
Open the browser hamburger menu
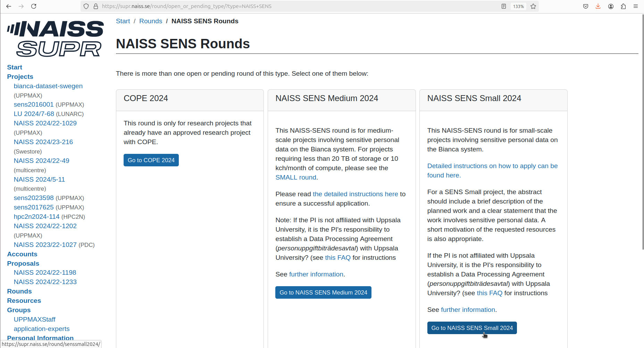click(x=636, y=6)
